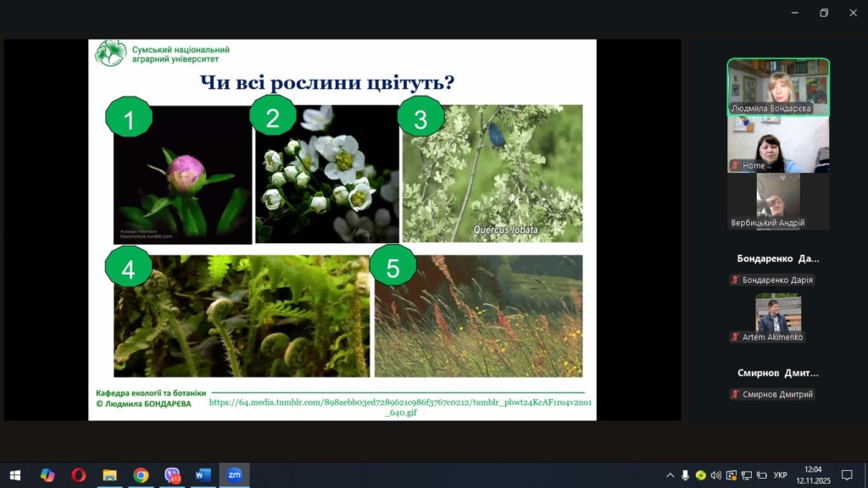Select the participant tile labeled Home
The width and height of the screenshot is (868, 488).
pyautogui.click(x=778, y=144)
